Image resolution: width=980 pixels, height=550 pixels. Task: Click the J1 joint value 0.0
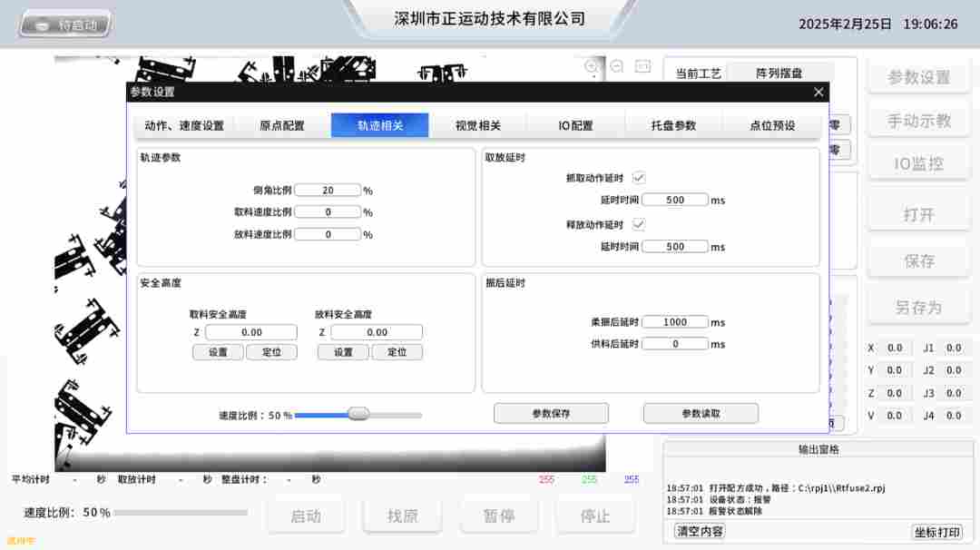[x=953, y=348]
